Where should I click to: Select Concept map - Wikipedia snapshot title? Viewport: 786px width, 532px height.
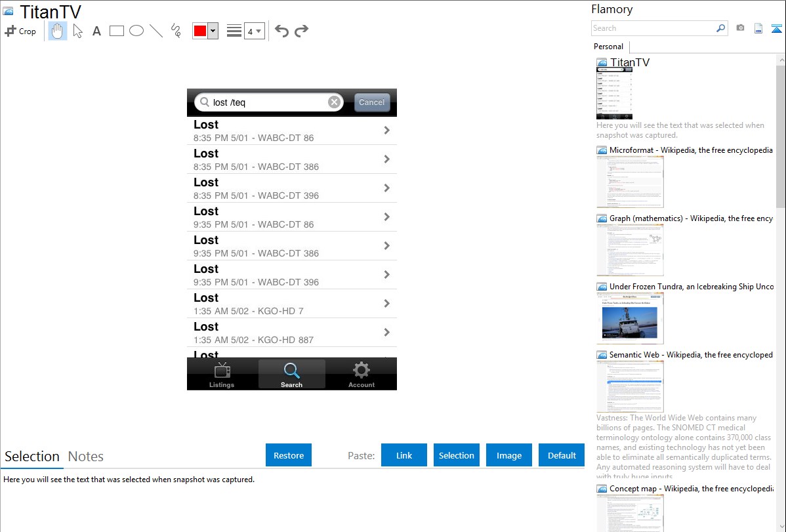pos(692,489)
